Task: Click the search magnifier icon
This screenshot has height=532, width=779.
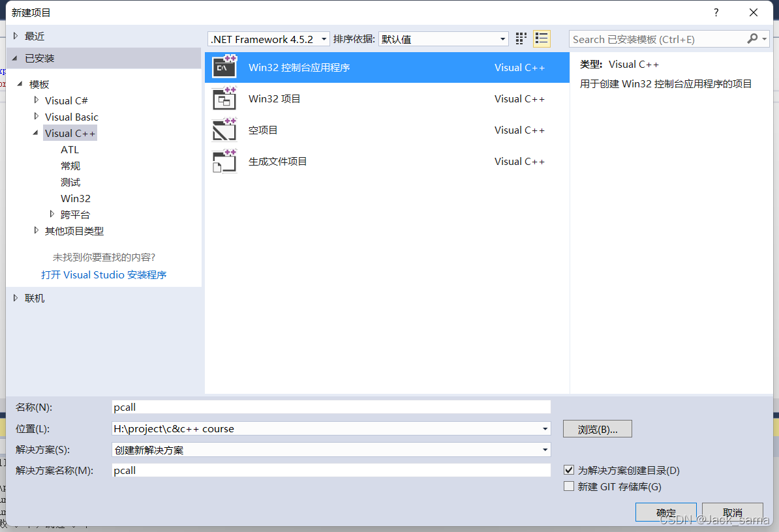Action: 752,38
